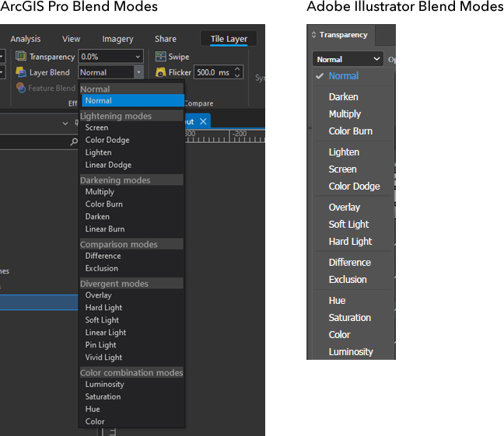504x436 pixels.
Task: Switch to the Analysis ribbon tab
Action: (x=26, y=39)
